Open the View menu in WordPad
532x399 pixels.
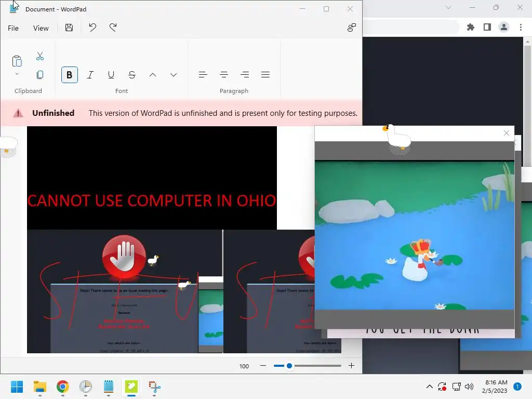pyautogui.click(x=41, y=28)
